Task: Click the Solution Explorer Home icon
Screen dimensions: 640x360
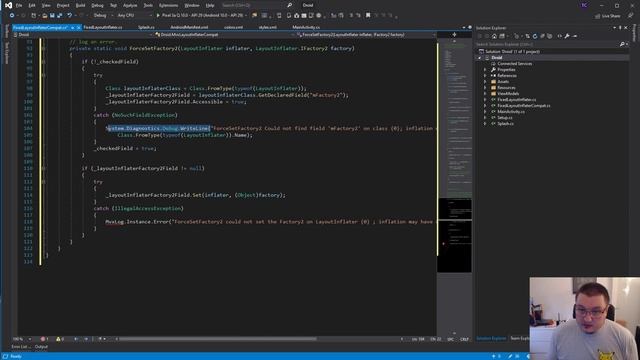Action: pyautogui.click(x=494, y=36)
